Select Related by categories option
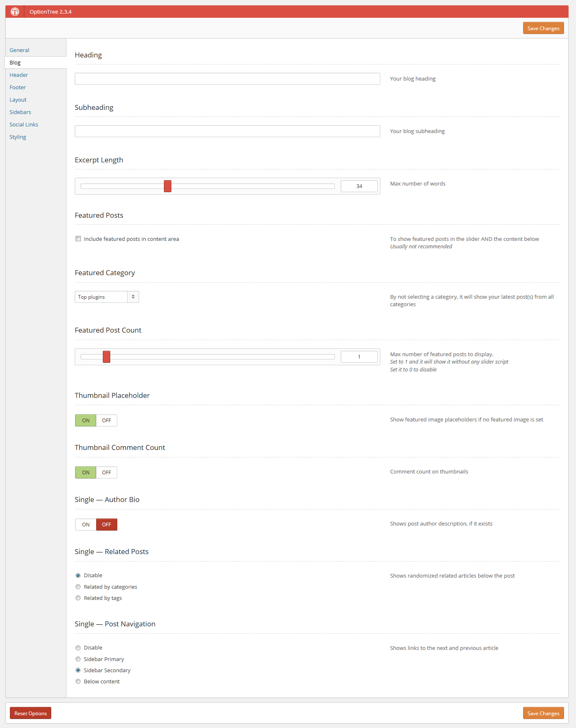The width and height of the screenshot is (576, 728). coord(78,587)
